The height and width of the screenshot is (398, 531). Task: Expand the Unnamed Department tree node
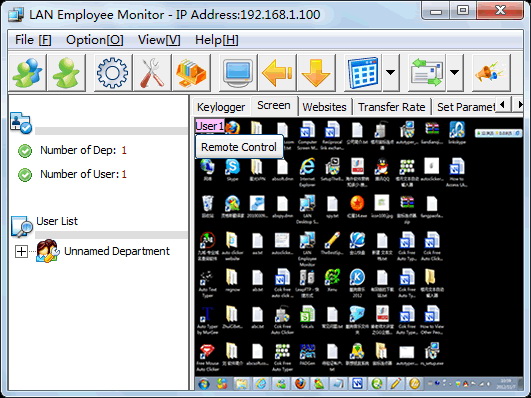pos(21,251)
